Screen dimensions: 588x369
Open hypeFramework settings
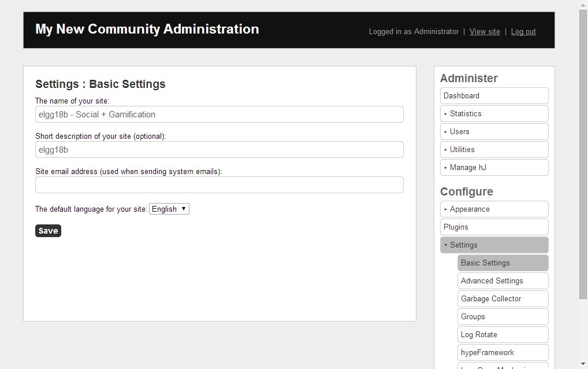tap(503, 353)
